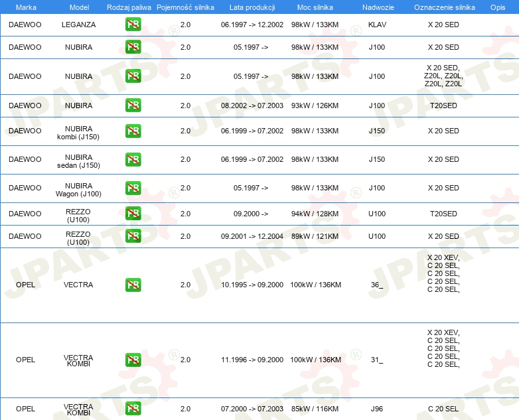
Task: Click the fuel icon in the OPEL VECTRA 36_ row
Action: [133, 285]
